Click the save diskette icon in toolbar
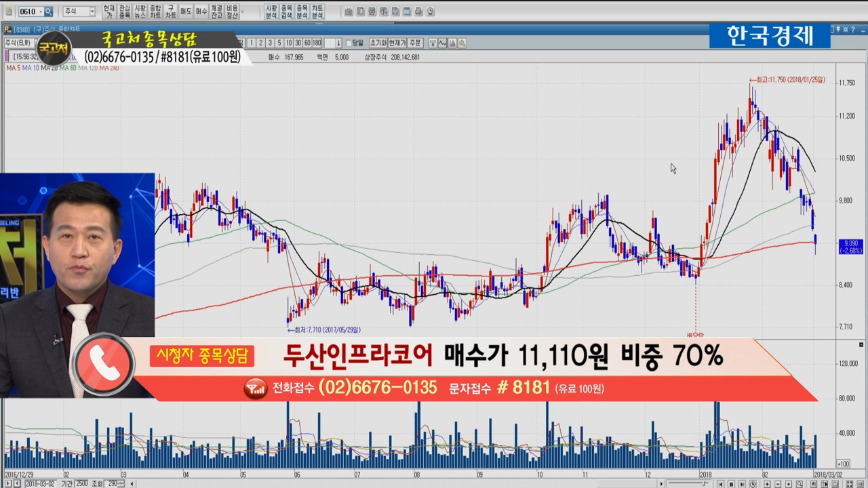The width and height of the screenshot is (868, 488). pyautogui.click(x=395, y=12)
